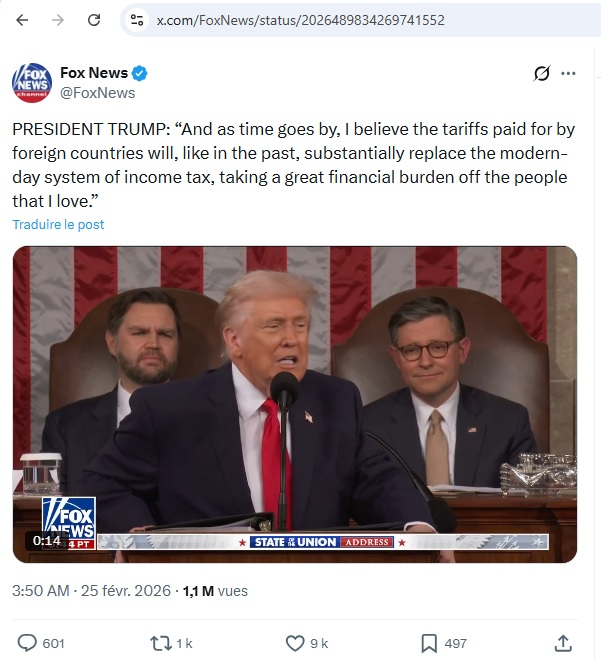This screenshot has width=601, height=661.
Task: Open the Fox News display name link
Action: (94, 73)
